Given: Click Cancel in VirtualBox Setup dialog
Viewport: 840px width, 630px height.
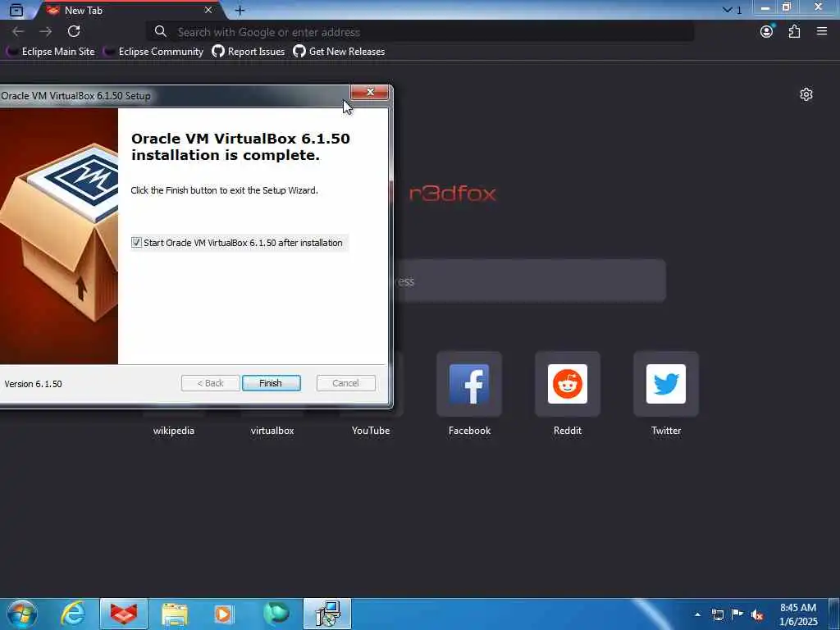Looking at the screenshot, I should 345,383.
